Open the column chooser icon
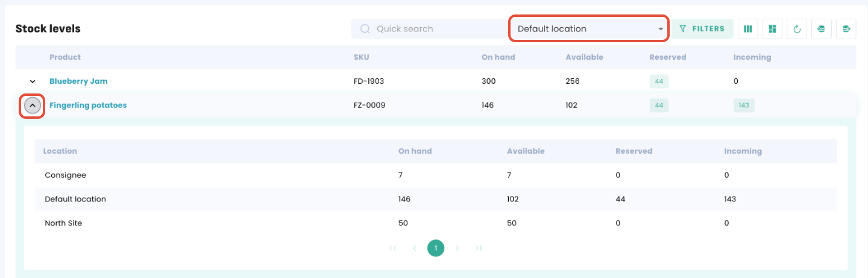 tap(748, 28)
